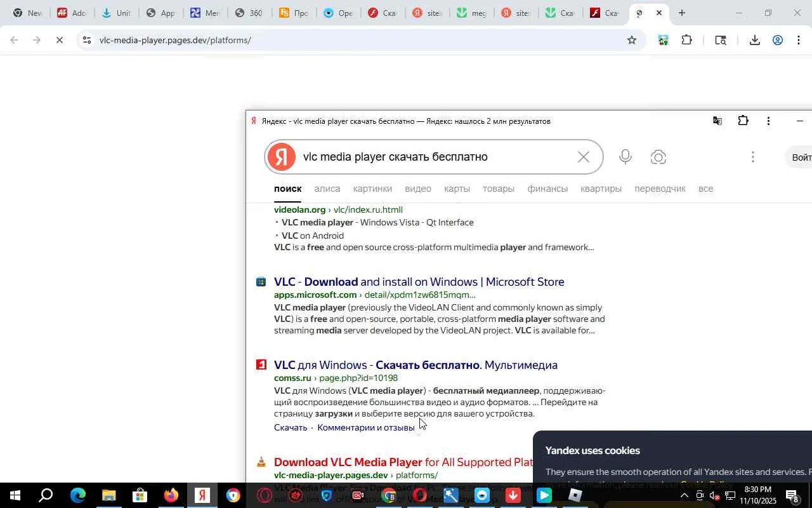Screen dimensions: 812x508
Task: Open the Chrome three-dot menu
Action: tap(799, 40)
